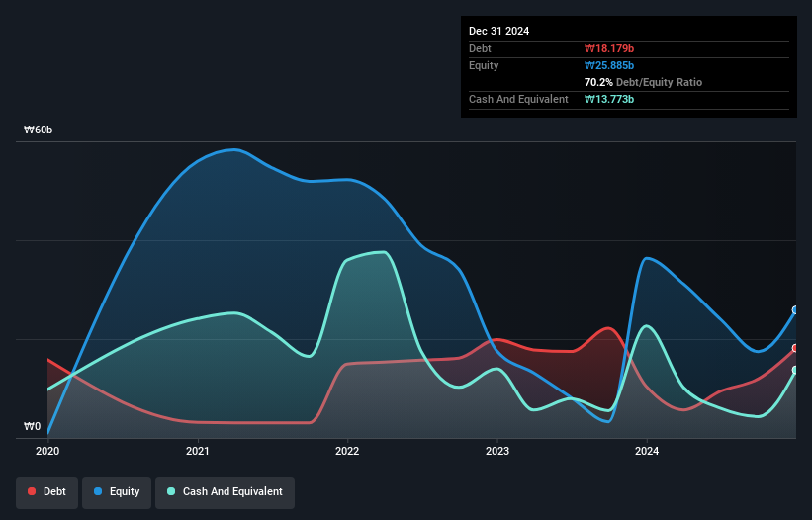Click the red Debt legend dot
The width and height of the screenshot is (812, 520).
click(32, 491)
